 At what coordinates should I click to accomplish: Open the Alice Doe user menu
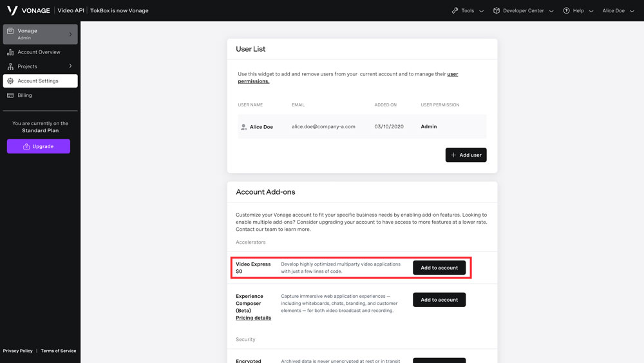tap(618, 11)
